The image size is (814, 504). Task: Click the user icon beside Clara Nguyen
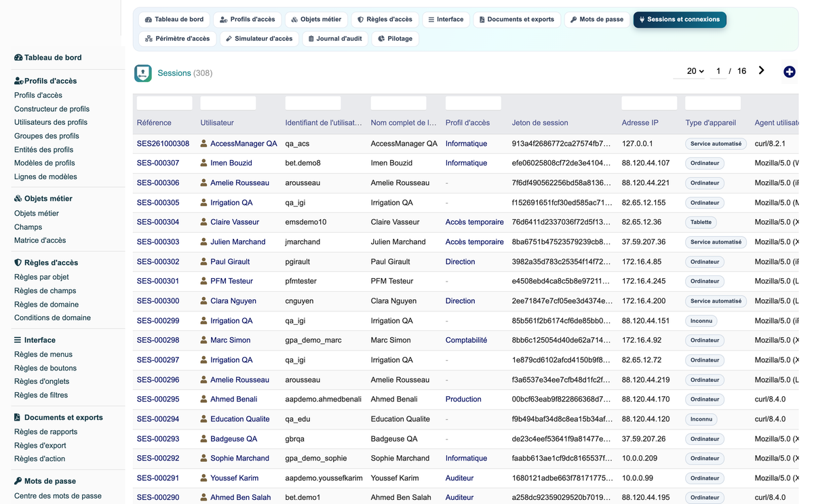pyautogui.click(x=203, y=301)
